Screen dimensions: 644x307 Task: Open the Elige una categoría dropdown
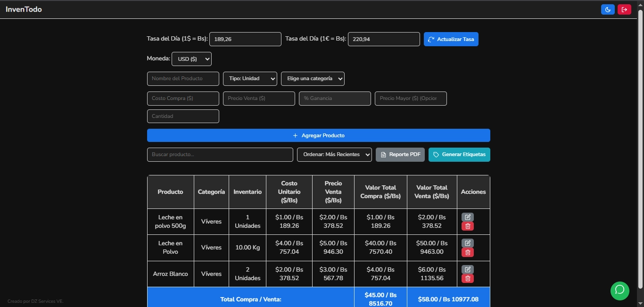313,79
